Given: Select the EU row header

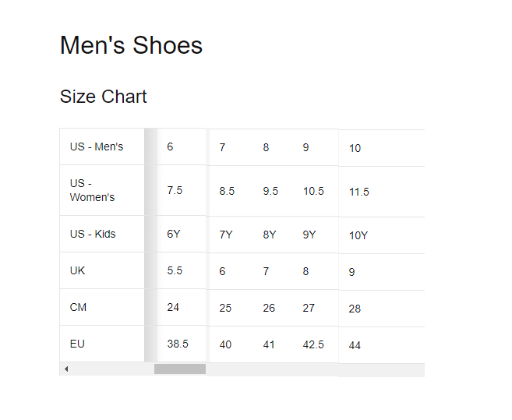Looking at the screenshot, I should pyautogui.click(x=77, y=344).
